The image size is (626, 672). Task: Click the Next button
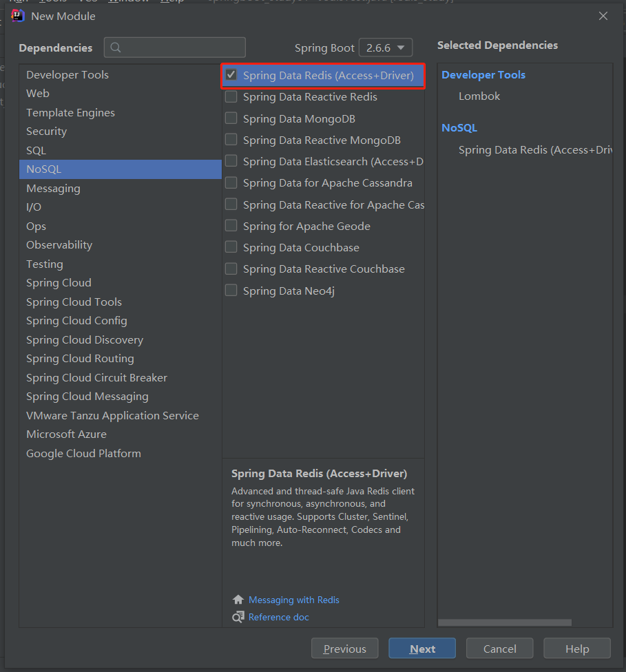(x=422, y=649)
